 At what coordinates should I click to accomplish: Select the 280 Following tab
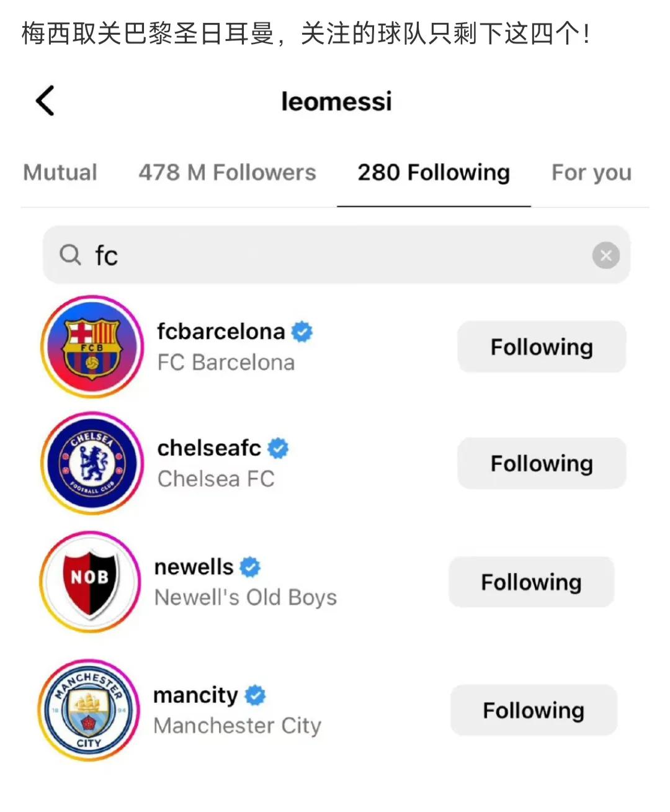pos(434,172)
